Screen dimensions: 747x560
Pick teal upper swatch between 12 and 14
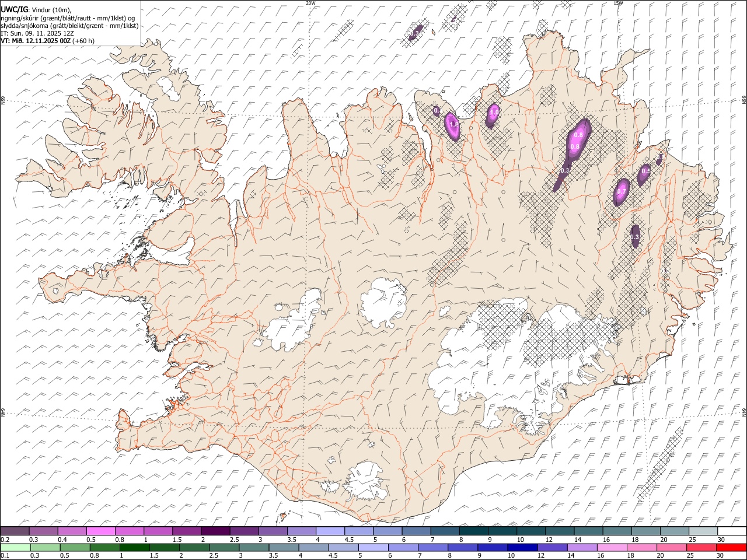pyautogui.click(x=560, y=531)
